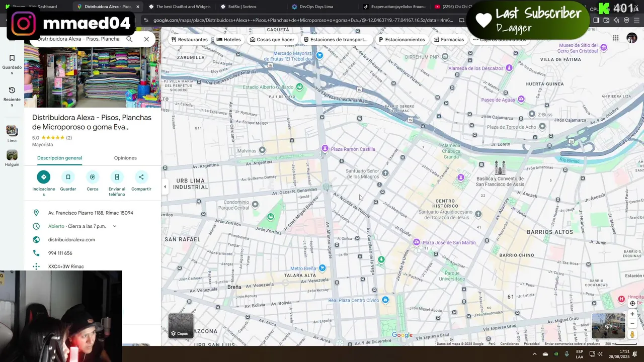Click phone number 994 111 656

point(60,253)
